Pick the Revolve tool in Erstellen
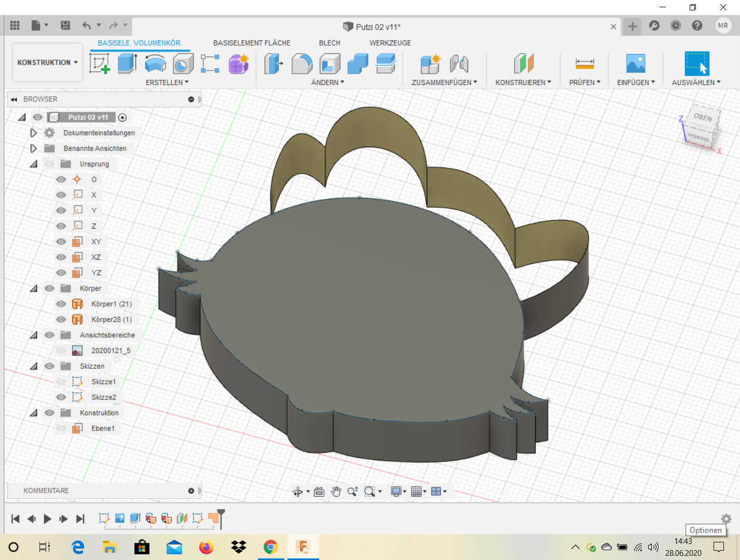This screenshot has height=560, width=740. click(x=155, y=64)
